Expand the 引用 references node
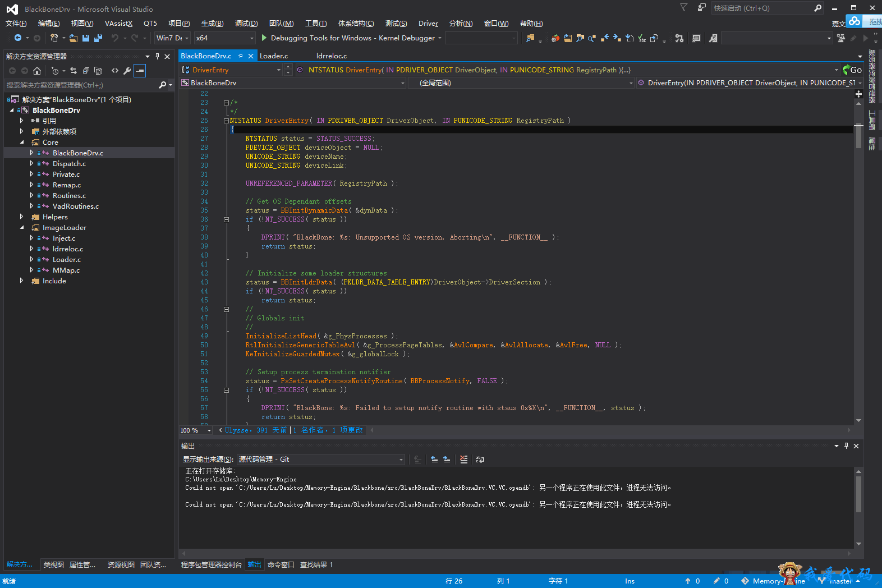The width and height of the screenshot is (882, 588). [21, 121]
